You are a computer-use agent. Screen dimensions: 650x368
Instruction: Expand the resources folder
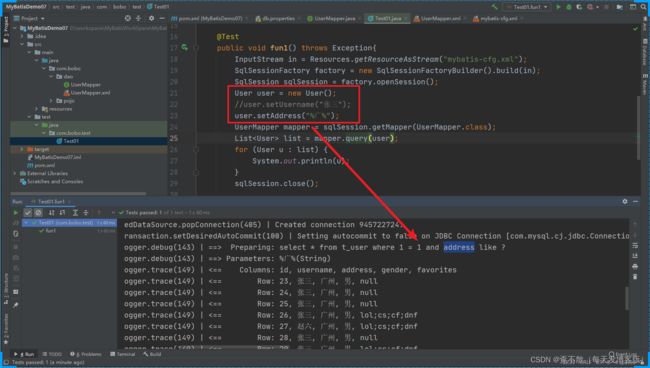point(37,109)
